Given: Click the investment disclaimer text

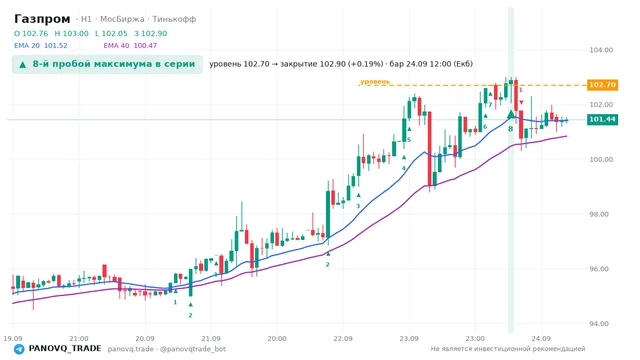Looking at the screenshot, I should [508, 349].
